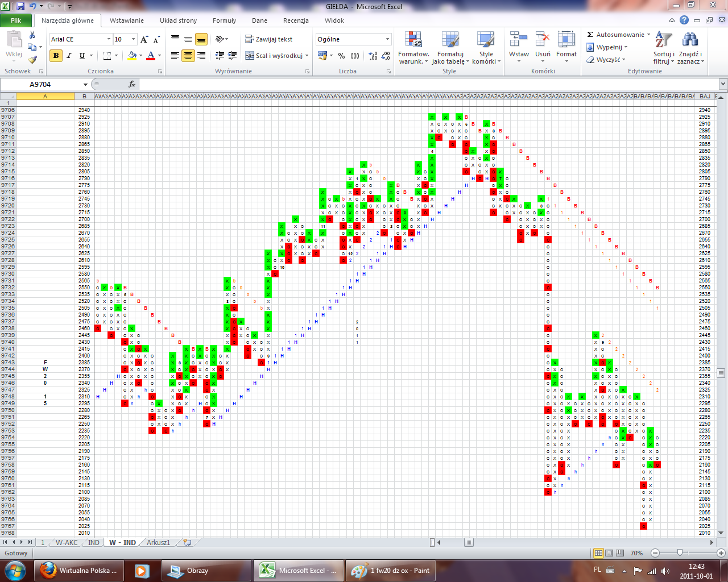Switch to the Recenzja ribbon tab
The height and width of the screenshot is (582, 728).
click(x=296, y=20)
